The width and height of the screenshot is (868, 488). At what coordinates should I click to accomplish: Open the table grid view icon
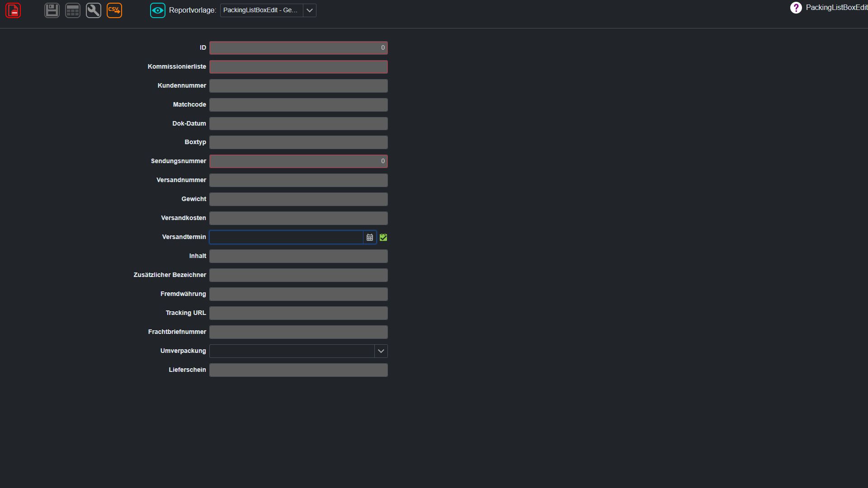(73, 10)
